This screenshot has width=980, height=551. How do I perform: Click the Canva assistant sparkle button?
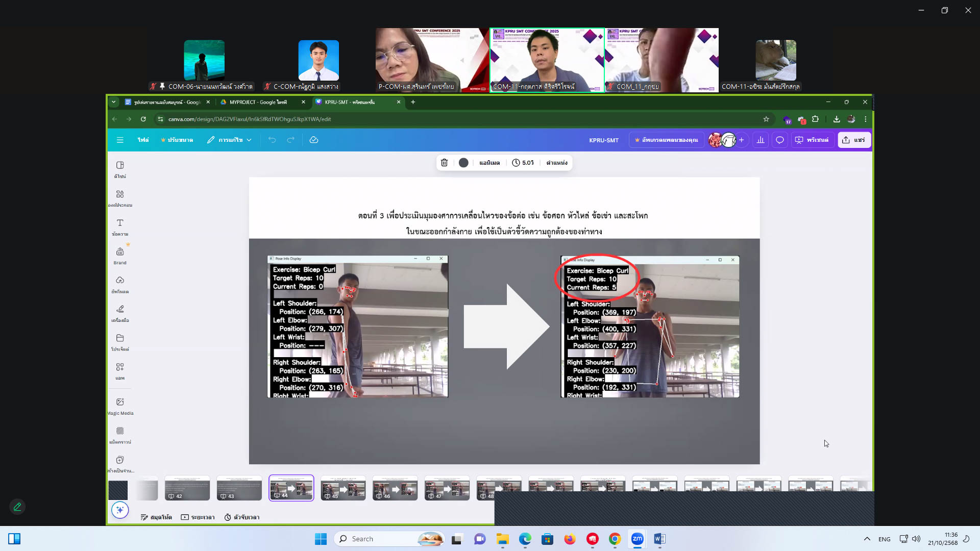120,510
